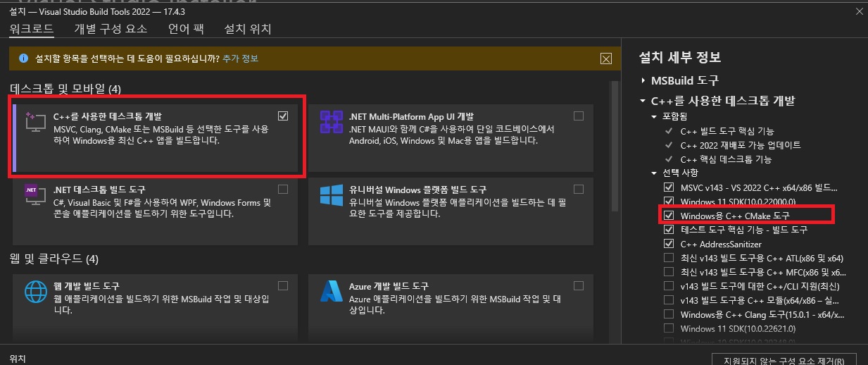Check the .NET Multi-Platform App UI 개발 workload
The width and height of the screenshot is (868, 365).
point(579,116)
